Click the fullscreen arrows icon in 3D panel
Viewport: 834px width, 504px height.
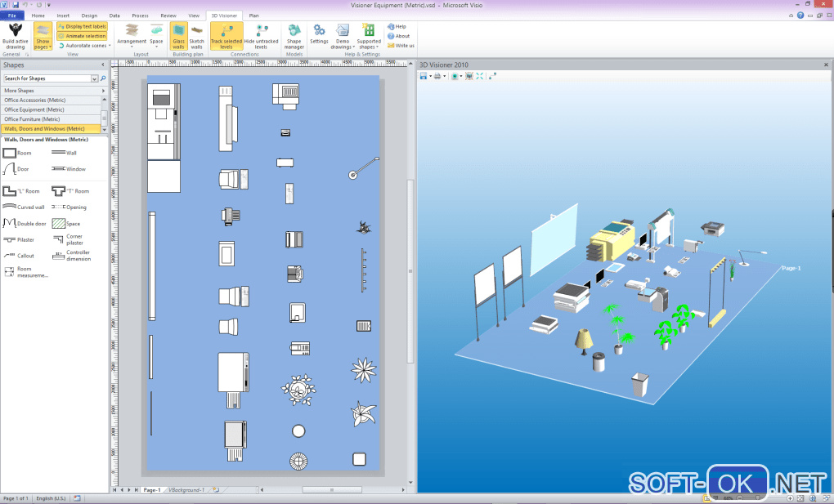[x=480, y=76]
